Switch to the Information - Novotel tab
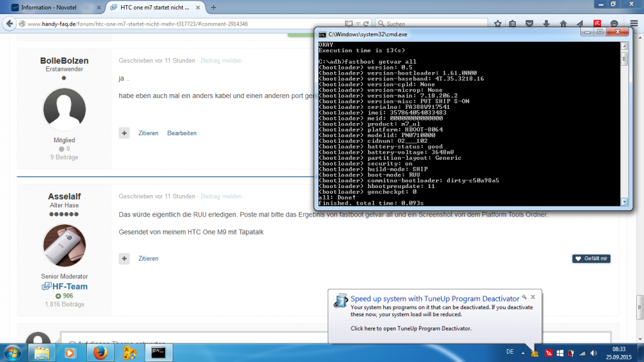 point(52,8)
